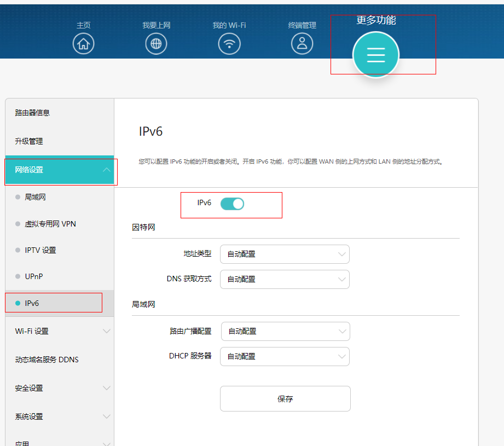
Task: Disable the IPv6 toggle switch
Action: coord(232,202)
